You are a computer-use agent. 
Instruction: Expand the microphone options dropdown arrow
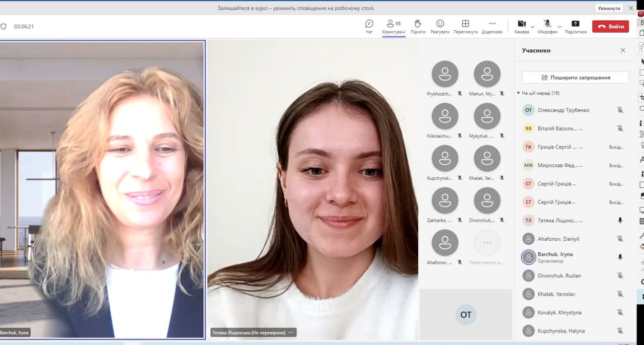coord(559,27)
